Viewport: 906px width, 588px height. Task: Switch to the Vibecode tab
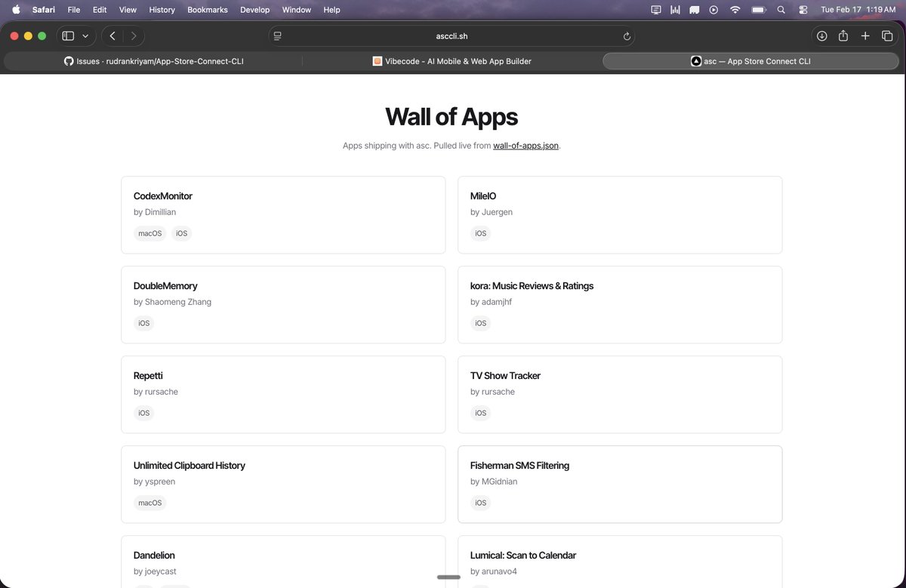(452, 61)
